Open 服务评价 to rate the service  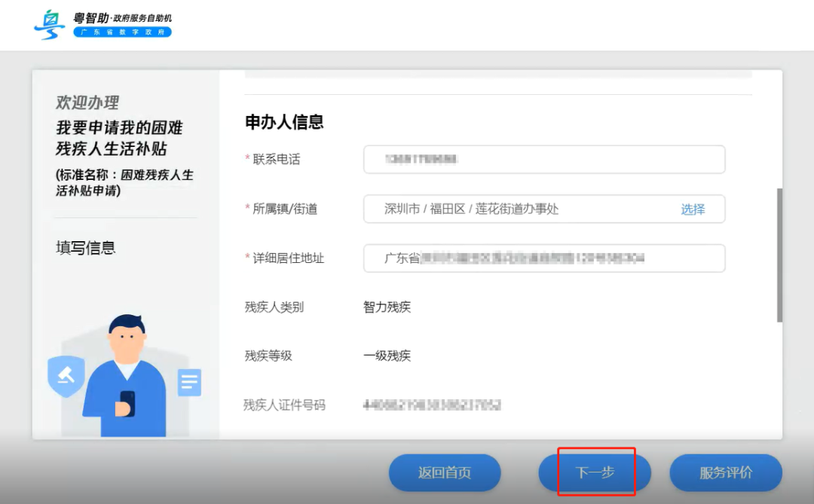725,472
